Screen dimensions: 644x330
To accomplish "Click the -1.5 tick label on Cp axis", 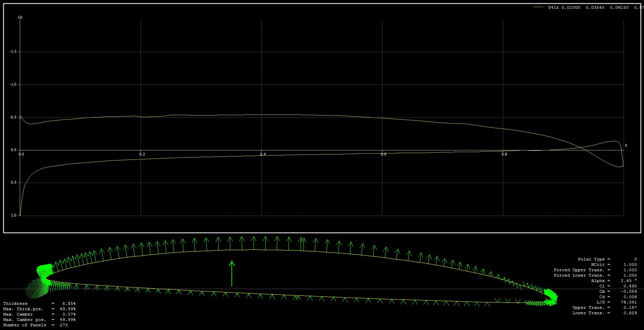I will [13, 52].
